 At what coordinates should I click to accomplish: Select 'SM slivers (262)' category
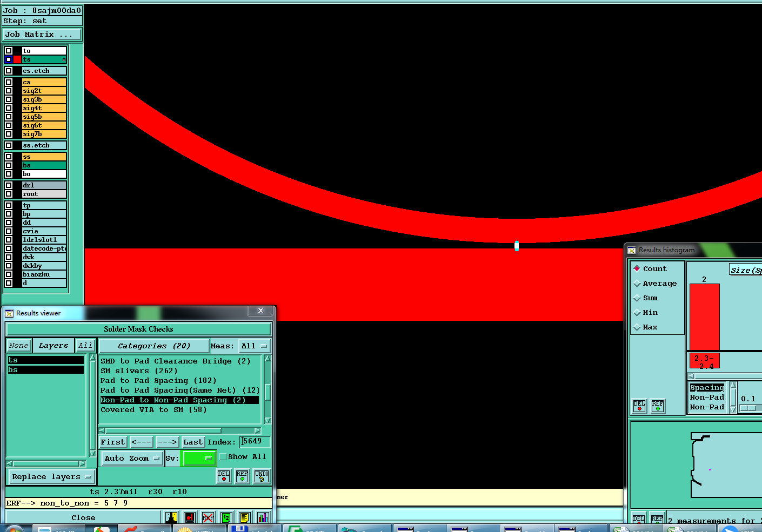tap(139, 371)
